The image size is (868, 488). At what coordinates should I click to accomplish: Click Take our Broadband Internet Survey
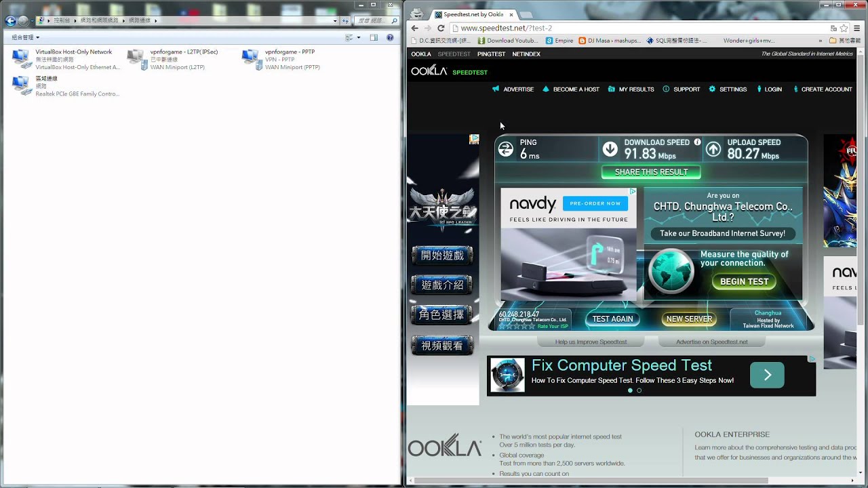click(722, 233)
